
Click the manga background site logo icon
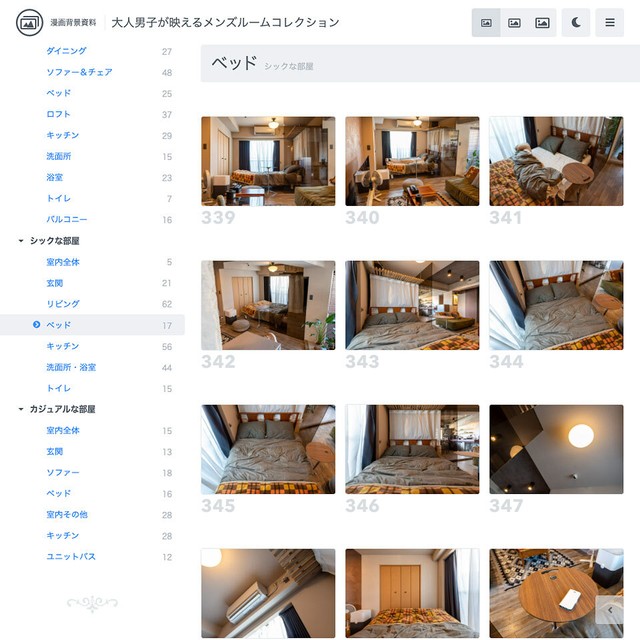[29, 22]
